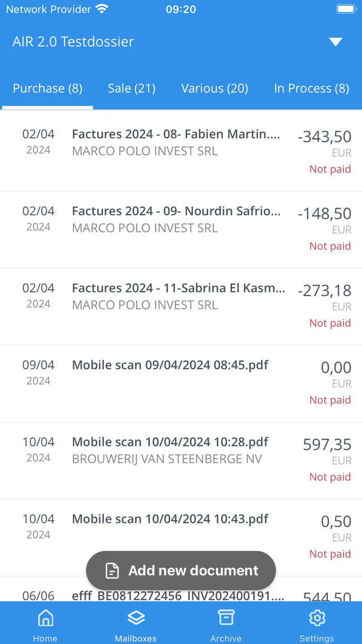362x644 pixels.
Task: Open Mailboxes via the layers icon
Action: click(x=135, y=618)
